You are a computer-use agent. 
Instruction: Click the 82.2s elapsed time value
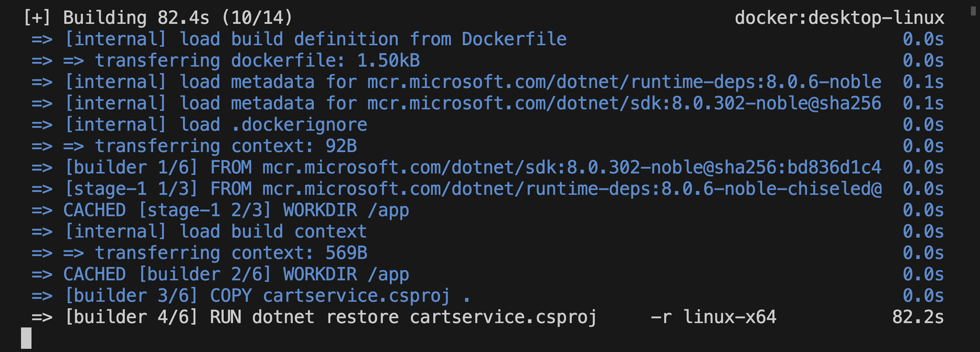click(918, 317)
